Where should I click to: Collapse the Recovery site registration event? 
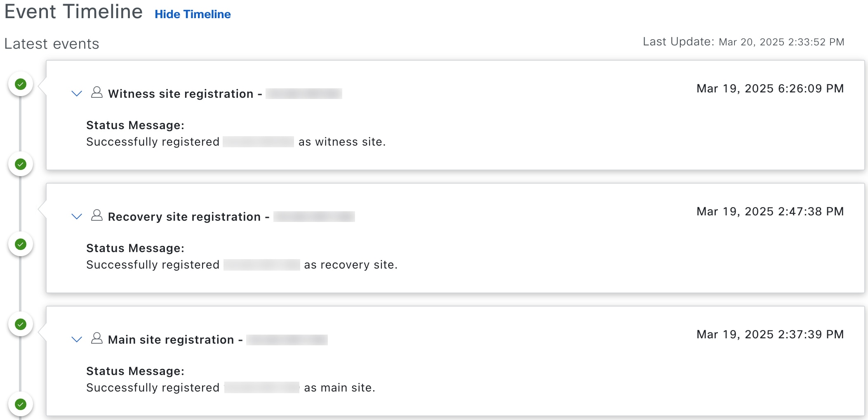[77, 217]
